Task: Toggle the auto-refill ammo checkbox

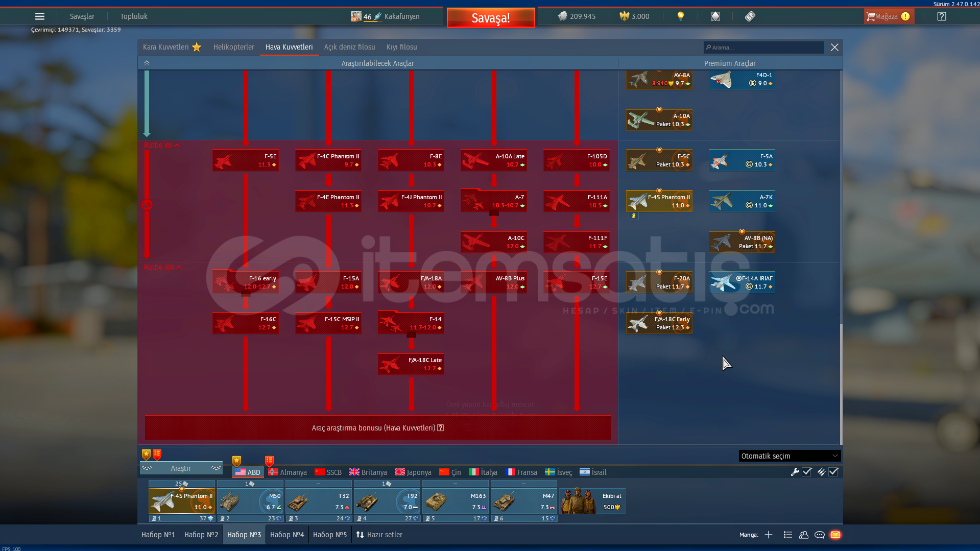Action: pos(833,472)
